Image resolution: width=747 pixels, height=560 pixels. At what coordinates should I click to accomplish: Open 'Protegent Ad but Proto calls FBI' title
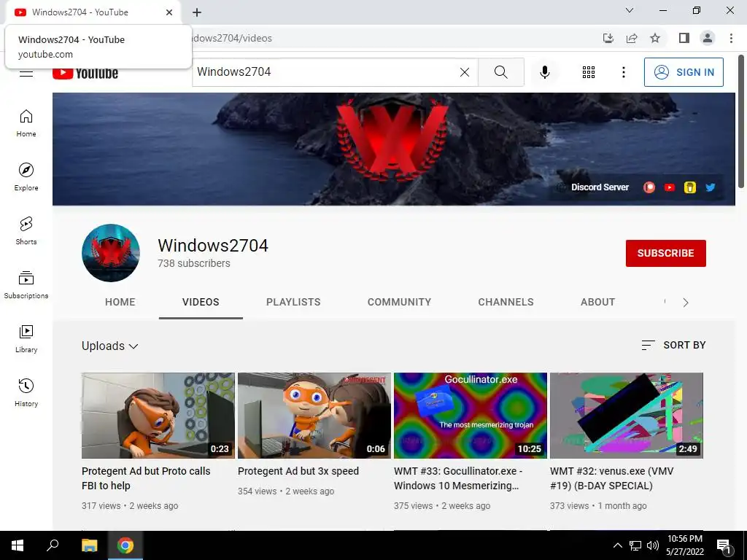pos(146,478)
